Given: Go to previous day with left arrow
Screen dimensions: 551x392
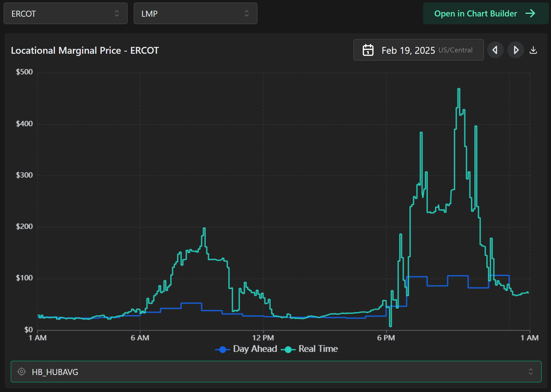Looking at the screenshot, I should 495,50.
